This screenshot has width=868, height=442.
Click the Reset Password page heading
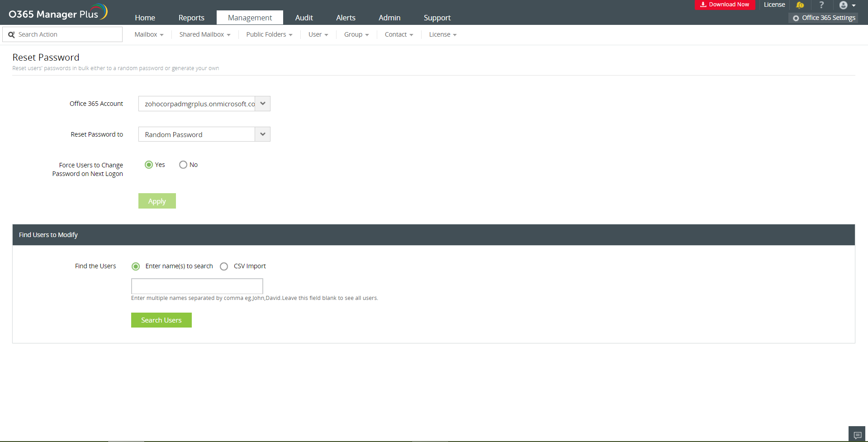[x=46, y=57]
